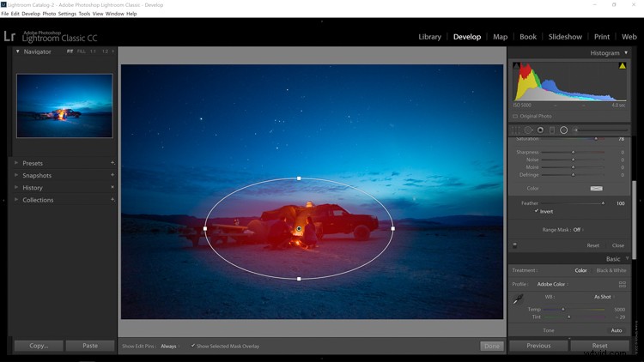644x362 pixels.
Task: Click the Lr logo identity plate
Action: point(9,36)
